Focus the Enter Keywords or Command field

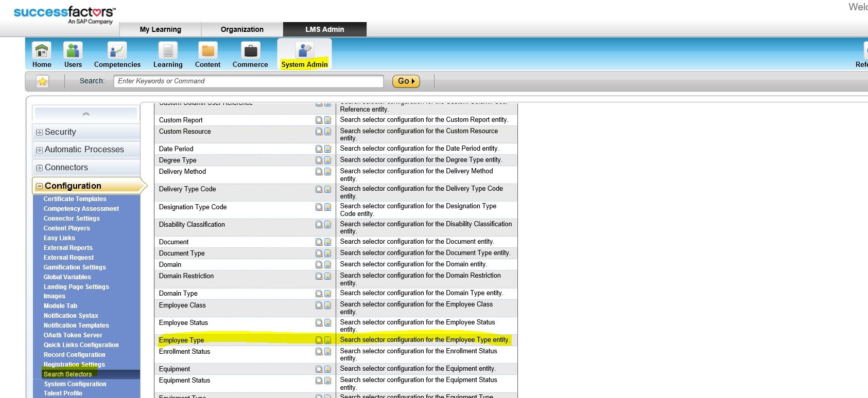click(x=249, y=81)
